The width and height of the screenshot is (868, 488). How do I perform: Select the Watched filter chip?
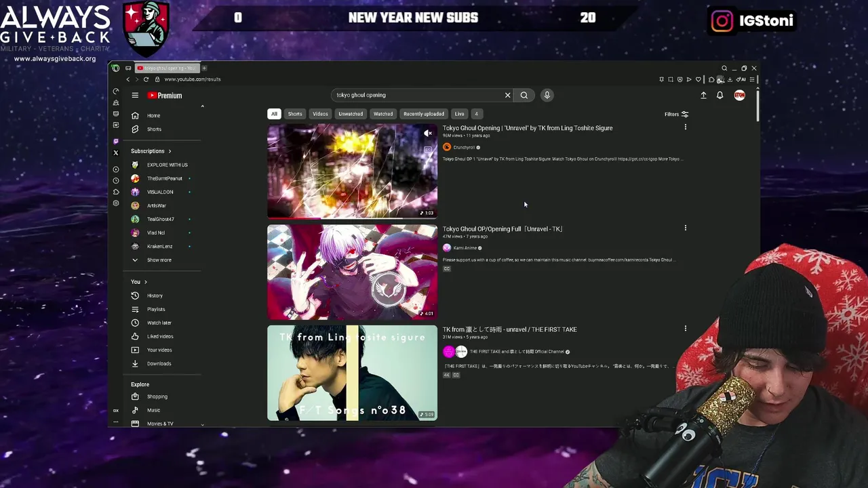(383, 114)
